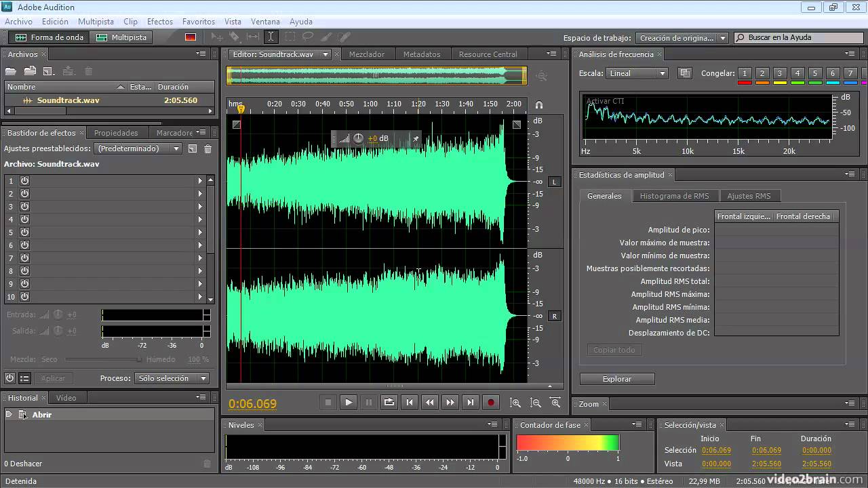Delete effects preset trash icon

[208, 148]
